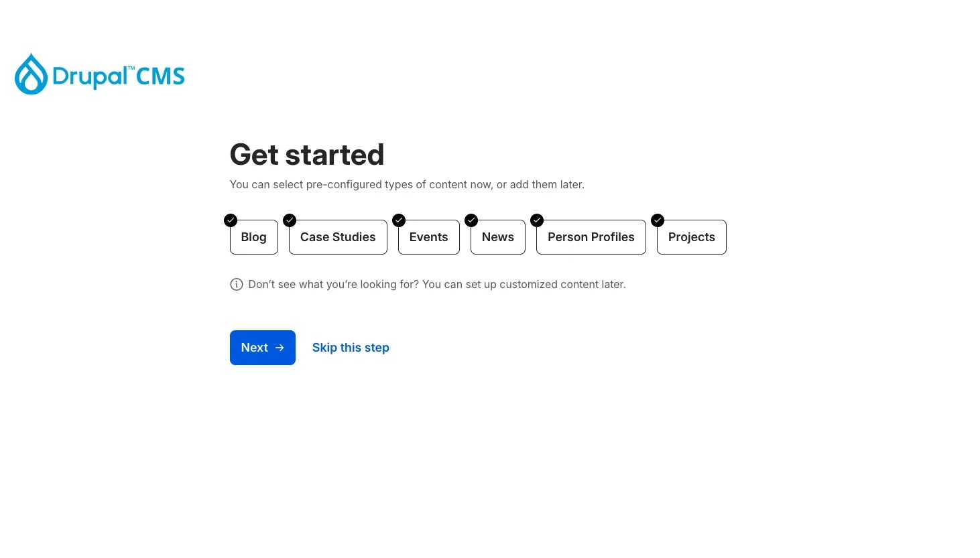980x558 pixels.
Task: Open the Skip this step link
Action: coord(351,348)
